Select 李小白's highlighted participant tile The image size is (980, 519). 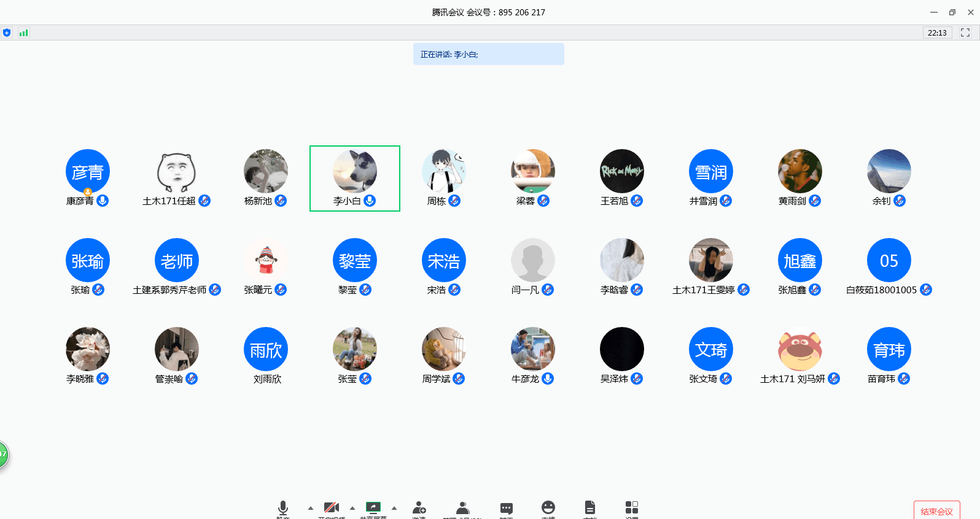pyautogui.click(x=355, y=179)
